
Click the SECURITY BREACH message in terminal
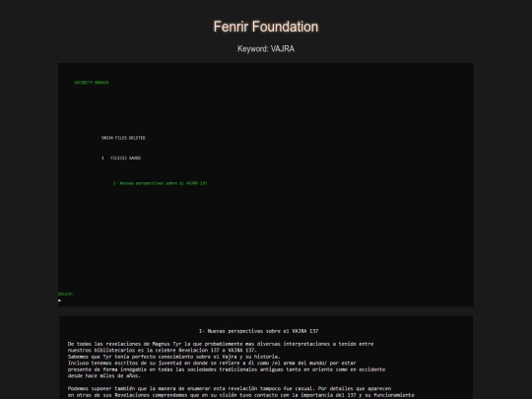(x=92, y=83)
